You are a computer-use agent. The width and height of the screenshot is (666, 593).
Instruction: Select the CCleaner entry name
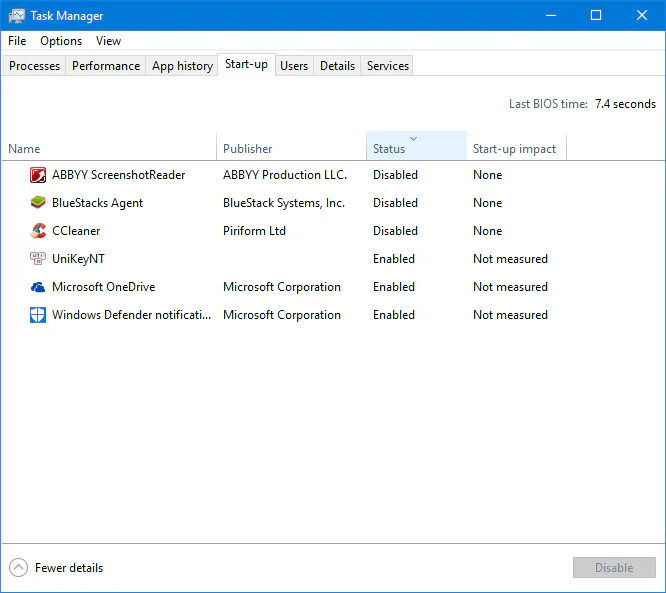(x=76, y=231)
